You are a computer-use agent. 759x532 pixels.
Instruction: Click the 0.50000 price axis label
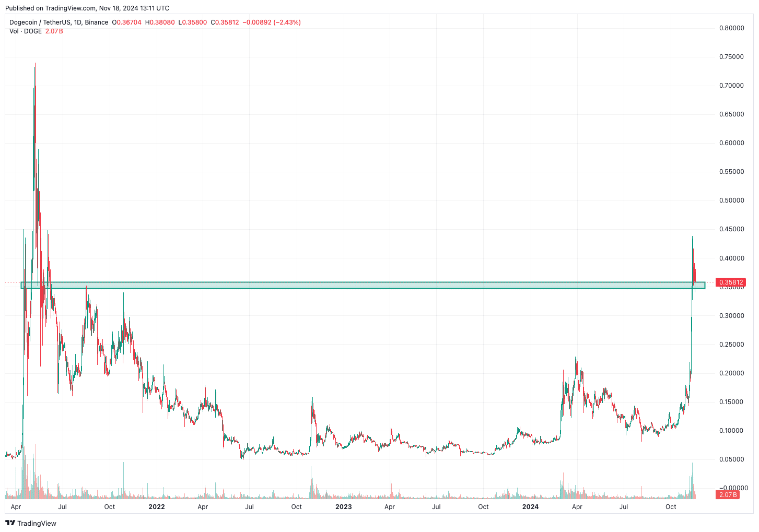pyautogui.click(x=731, y=200)
